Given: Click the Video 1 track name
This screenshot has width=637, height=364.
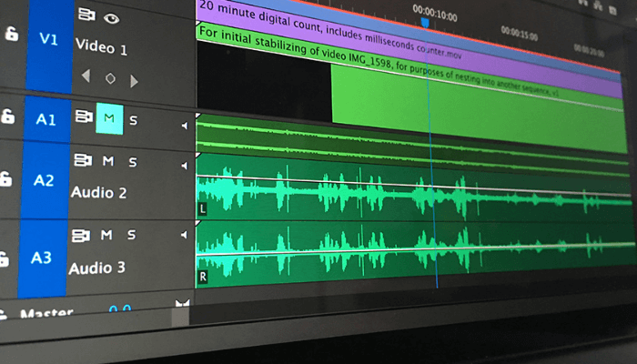Looking at the screenshot, I should pos(102,46).
